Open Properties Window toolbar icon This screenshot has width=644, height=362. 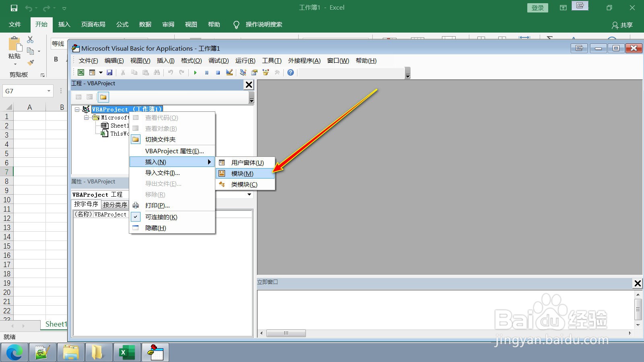pos(254,72)
